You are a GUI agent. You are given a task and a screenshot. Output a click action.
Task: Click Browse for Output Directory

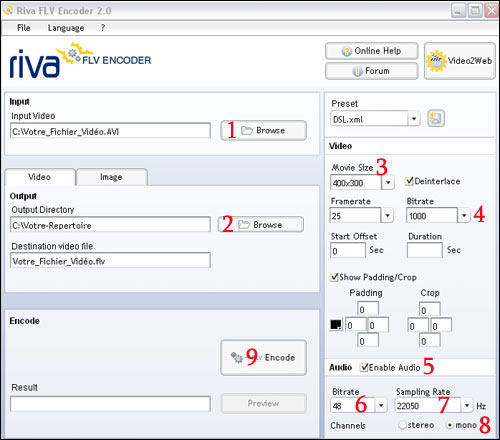261,225
